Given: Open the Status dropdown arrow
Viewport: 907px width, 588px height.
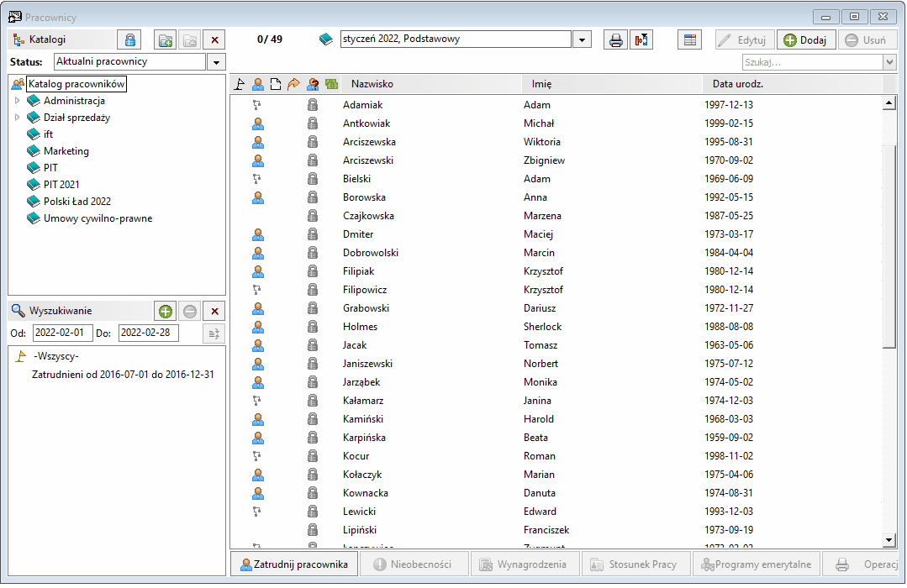Looking at the screenshot, I should (216, 62).
